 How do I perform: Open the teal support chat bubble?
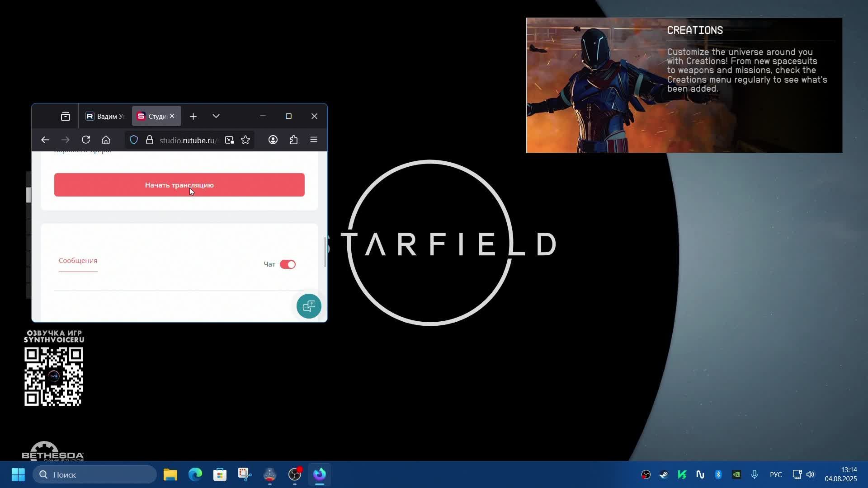[309, 306]
